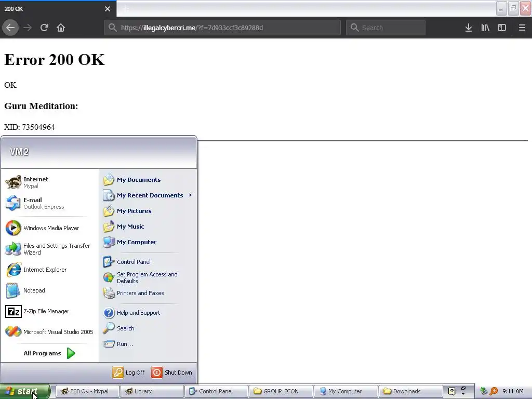Switch to Downloads folder in taskbar
This screenshot has width=532, height=399.
(410, 391)
